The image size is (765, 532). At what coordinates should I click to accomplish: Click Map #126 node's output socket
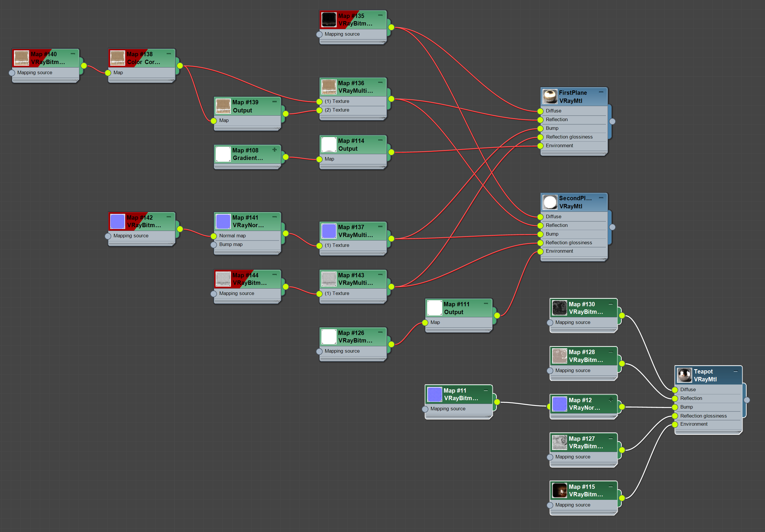pos(391,344)
